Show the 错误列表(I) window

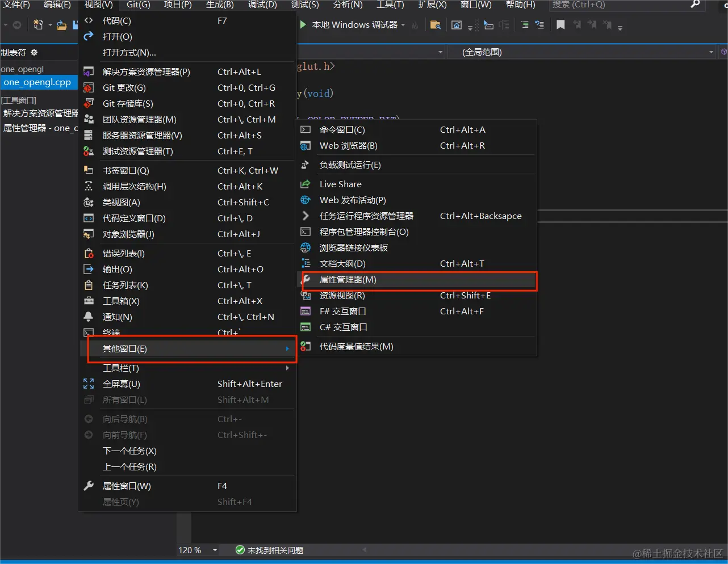(x=188, y=254)
